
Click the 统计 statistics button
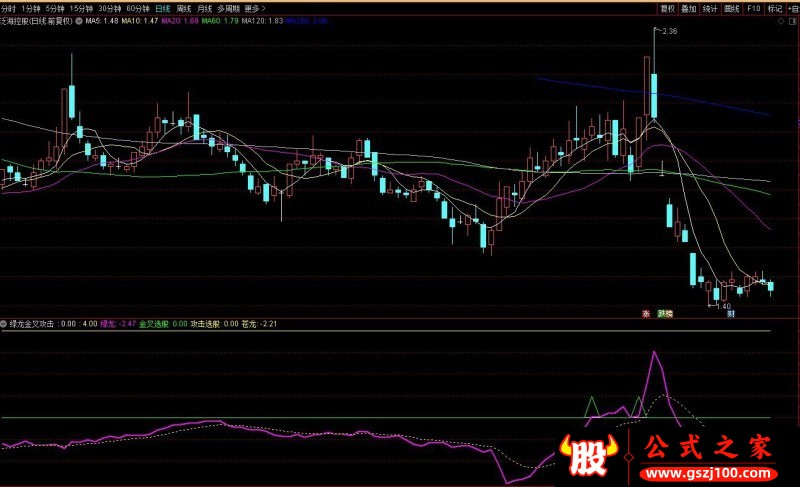(710, 7)
